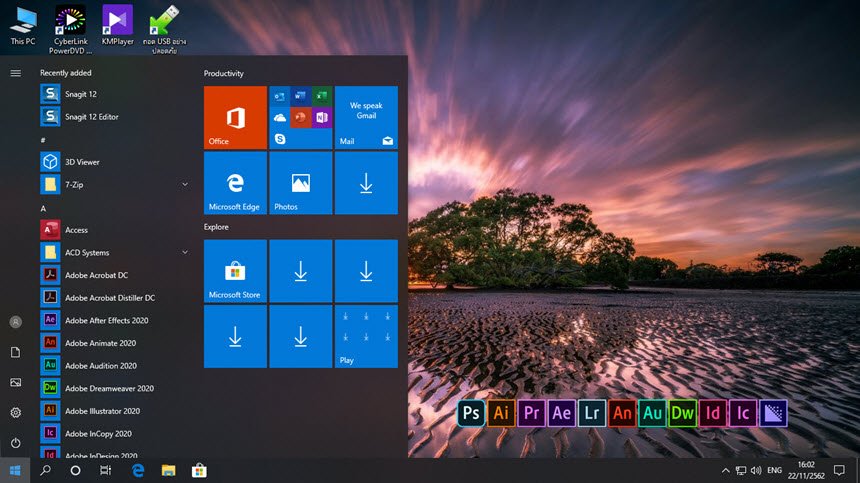Click the # section header
This screenshot has height=483, width=860.
43,140
